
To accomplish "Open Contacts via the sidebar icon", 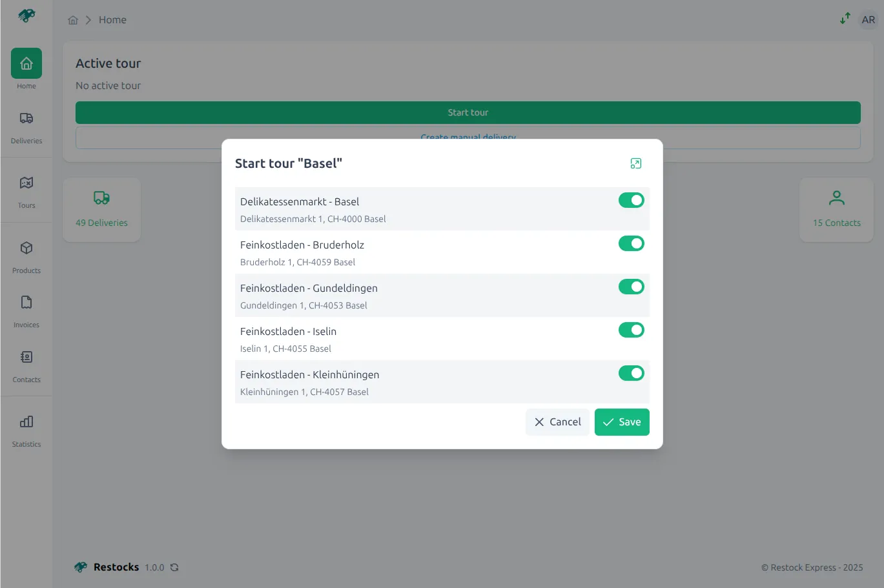I will pos(26,365).
